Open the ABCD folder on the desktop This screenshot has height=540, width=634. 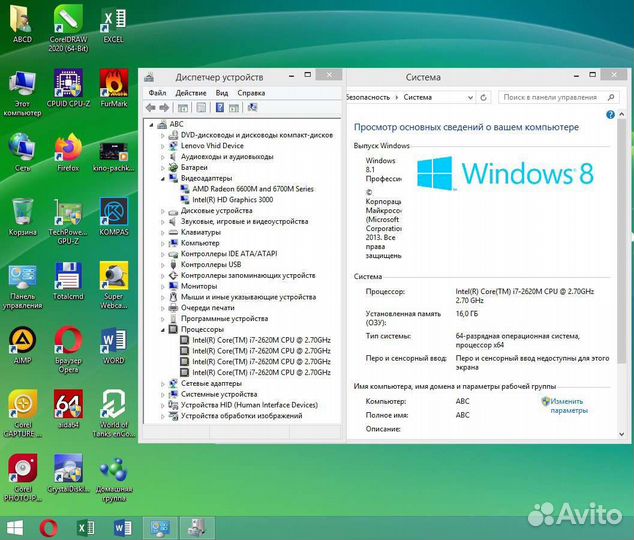coord(22,23)
